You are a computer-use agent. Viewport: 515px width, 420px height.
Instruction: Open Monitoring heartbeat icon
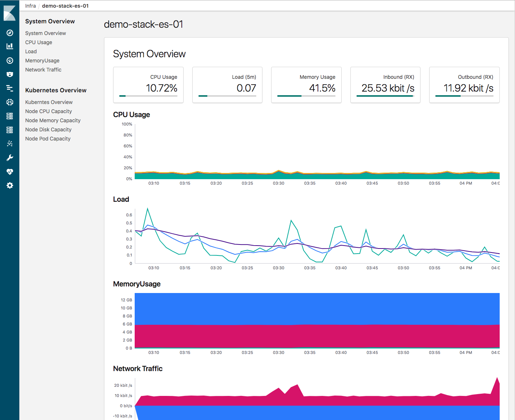tap(10, 172)
